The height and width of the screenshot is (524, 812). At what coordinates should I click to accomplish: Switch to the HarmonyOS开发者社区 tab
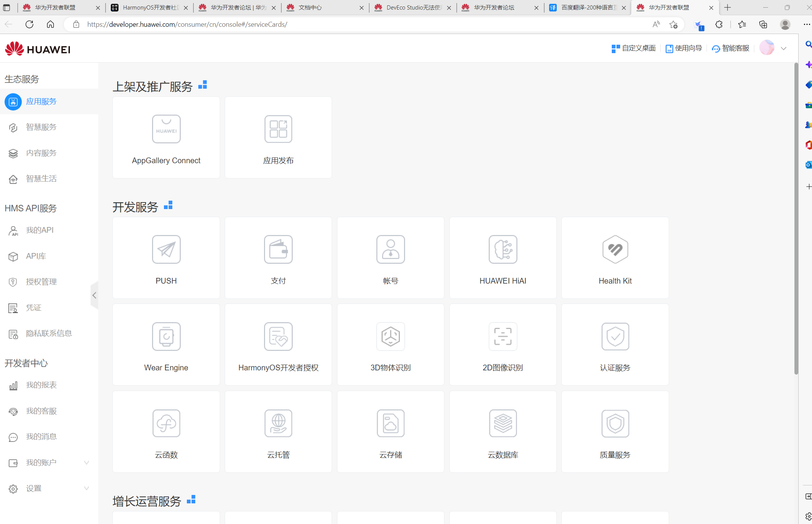click(149, 7)
